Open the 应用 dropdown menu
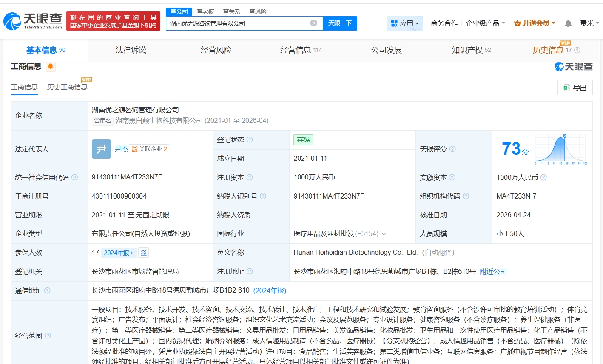Viewport: 603px width, 364px height. [404, 23]
